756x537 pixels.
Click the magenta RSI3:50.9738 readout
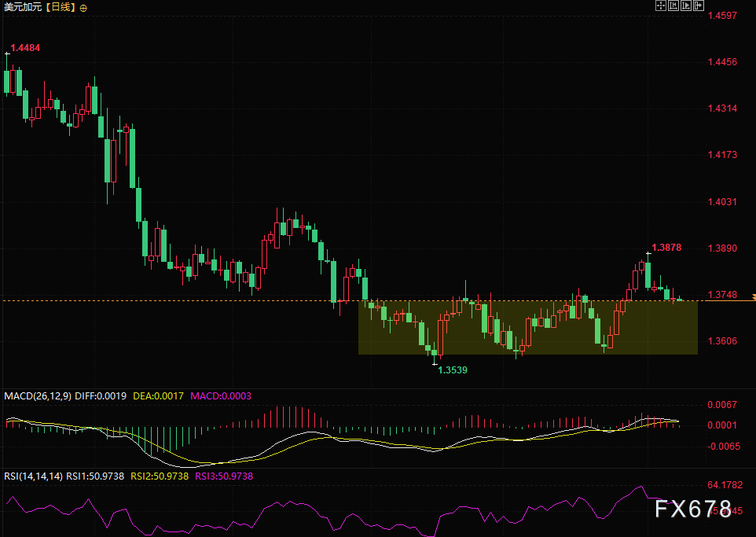tap(224, 476)
